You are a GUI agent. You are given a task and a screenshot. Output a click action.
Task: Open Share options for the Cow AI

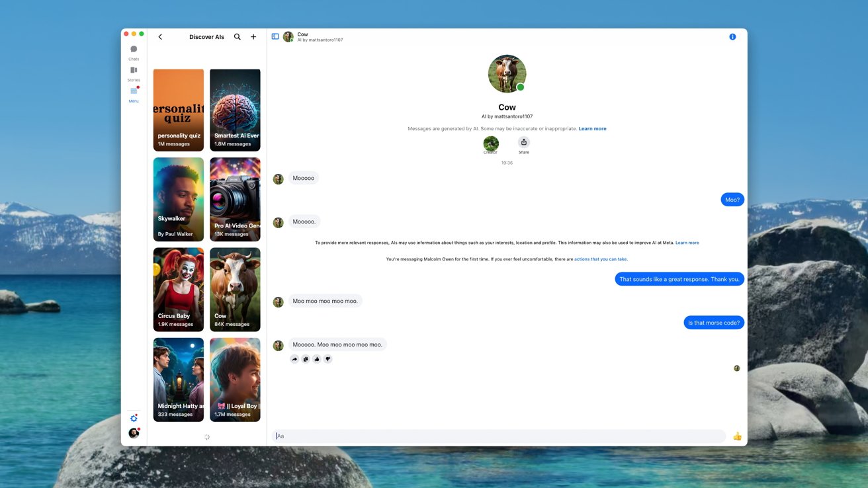(523, 143)
